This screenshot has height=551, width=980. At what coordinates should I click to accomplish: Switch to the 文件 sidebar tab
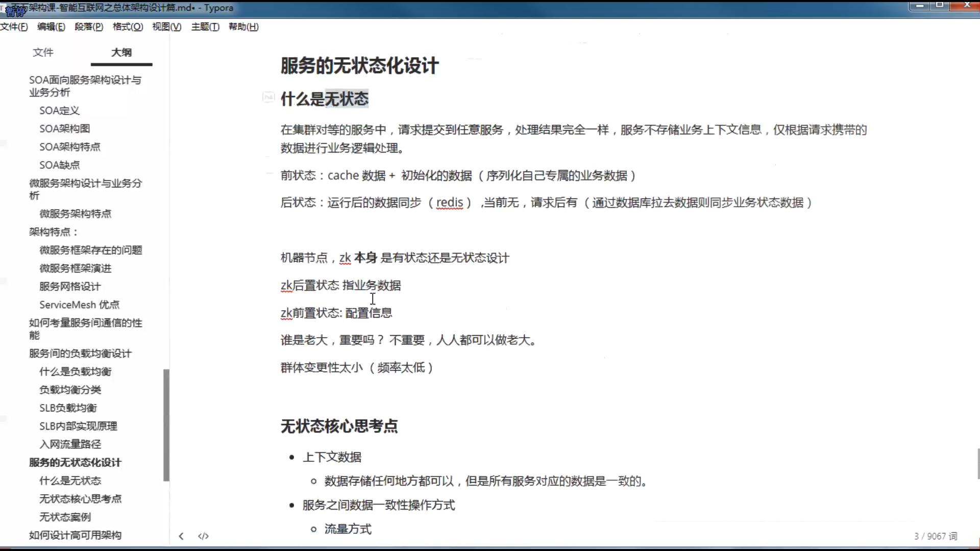coord(43,52)
